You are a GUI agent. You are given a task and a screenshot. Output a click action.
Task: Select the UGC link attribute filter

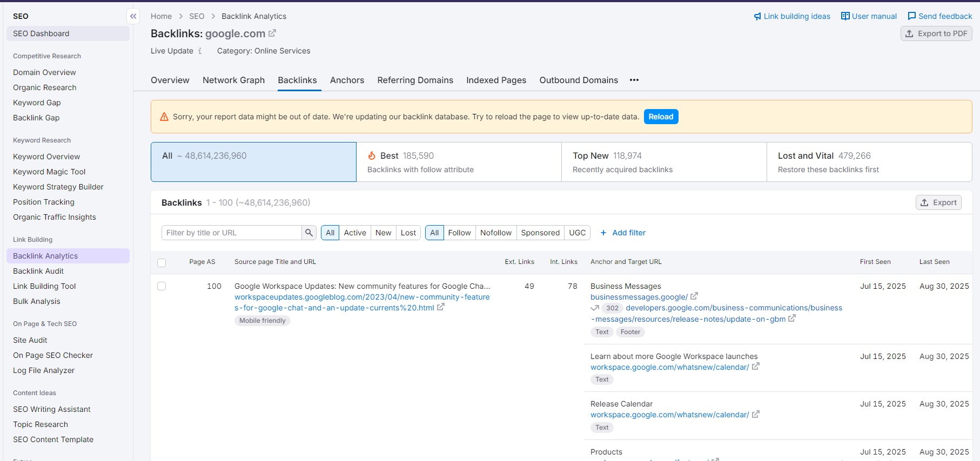point(578,233)
